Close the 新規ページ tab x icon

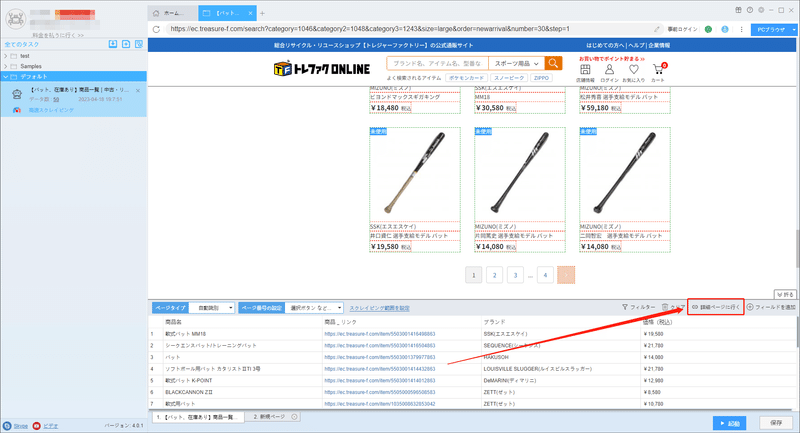click(294, 417)
